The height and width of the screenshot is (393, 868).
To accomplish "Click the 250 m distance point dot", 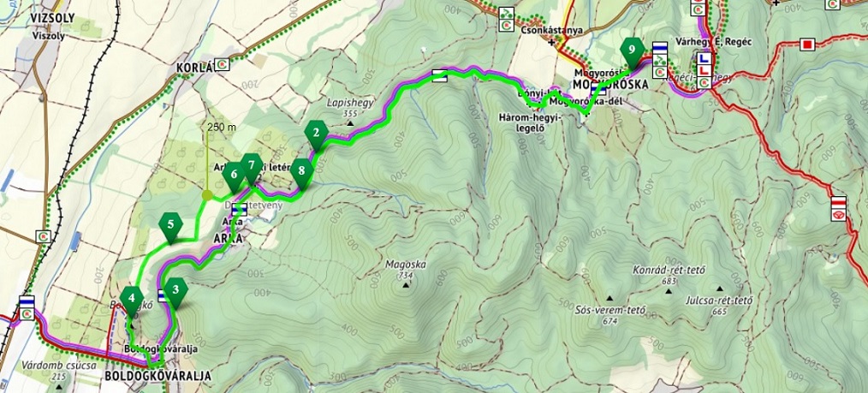I will (207, 195).
